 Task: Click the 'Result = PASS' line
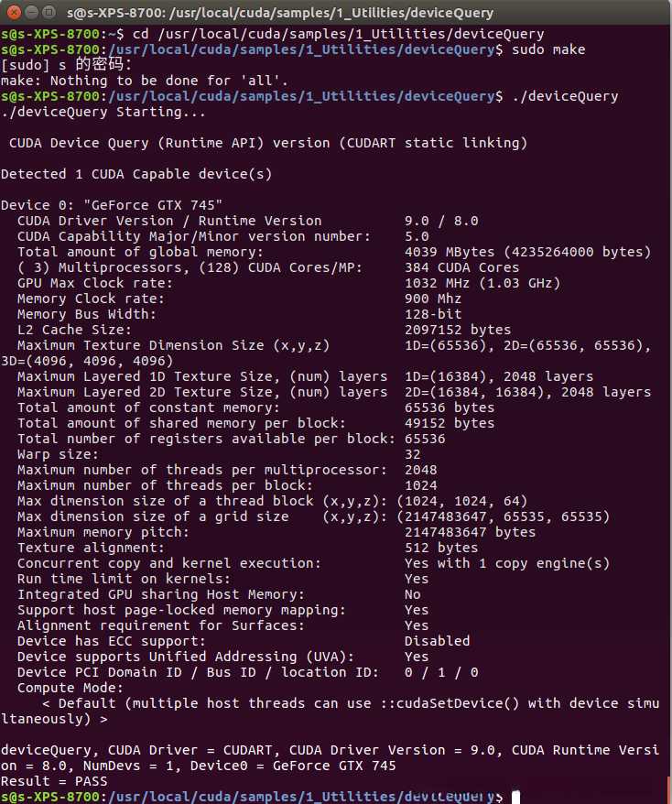tap(54, 781)
